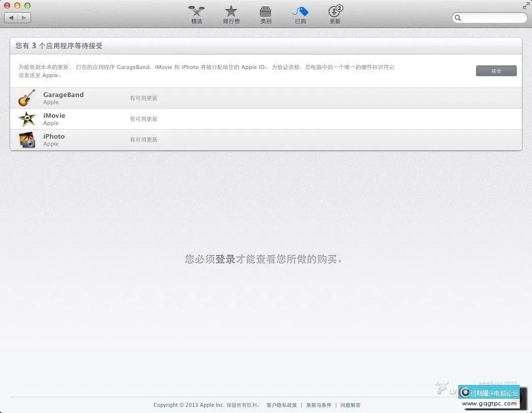Click 有可用更新 next to GarageBand

(144, 98)
